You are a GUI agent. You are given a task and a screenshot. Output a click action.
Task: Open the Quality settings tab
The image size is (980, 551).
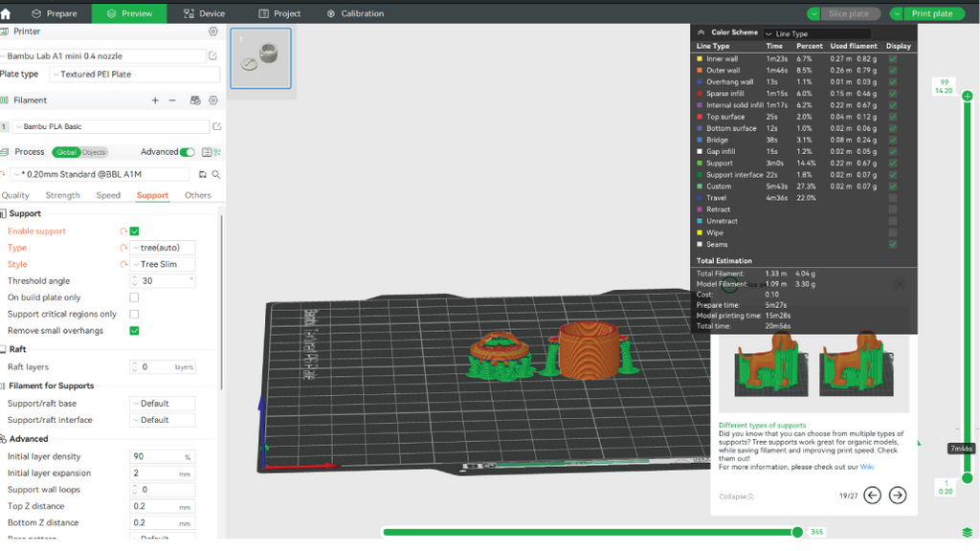(15, 195)
